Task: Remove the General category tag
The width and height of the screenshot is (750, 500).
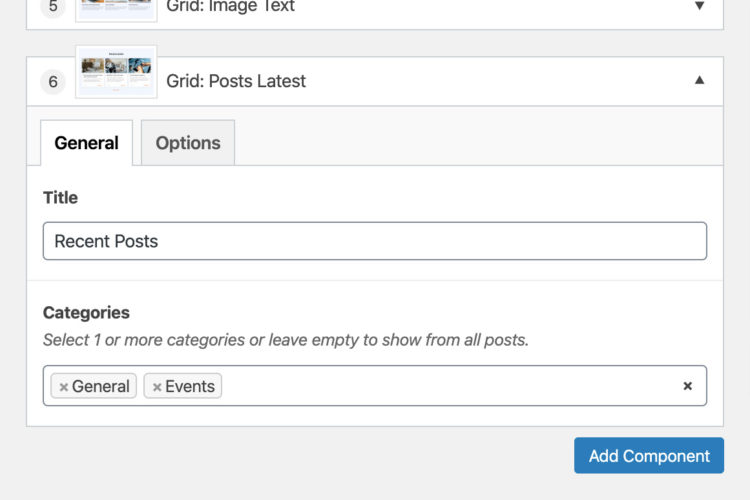Action: [x=64, y=387]
